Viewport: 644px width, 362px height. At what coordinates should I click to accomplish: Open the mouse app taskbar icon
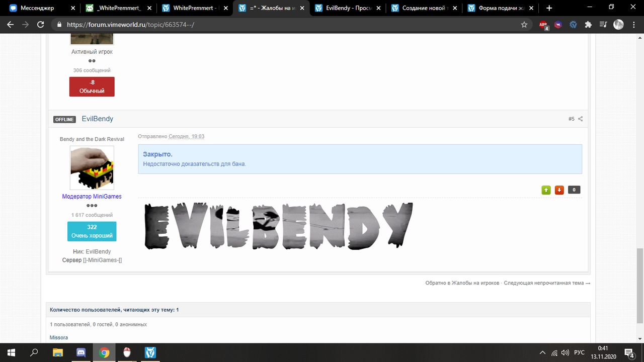[127, 352]
